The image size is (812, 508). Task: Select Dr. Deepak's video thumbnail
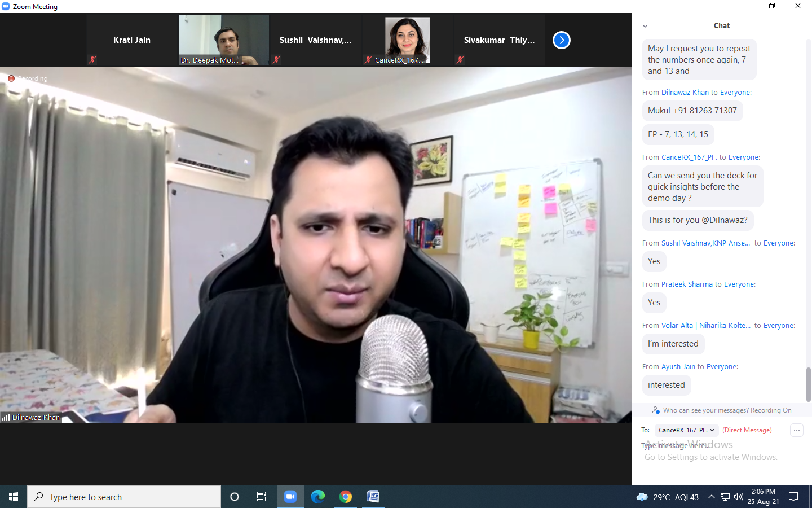(224, 40)
